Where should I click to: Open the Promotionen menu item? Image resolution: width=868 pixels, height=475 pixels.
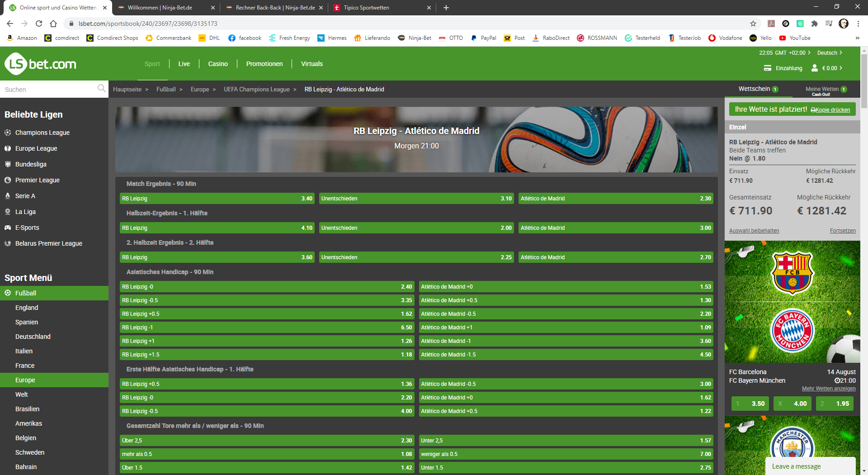(264, 64)
